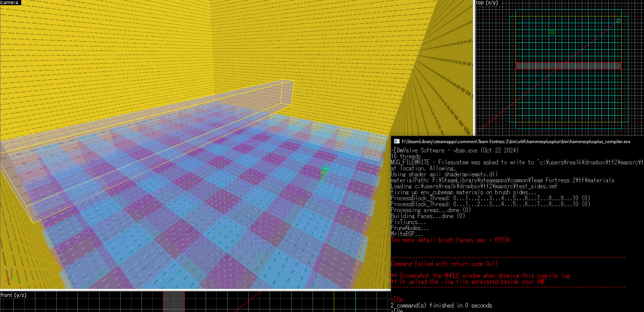Image resolution: width=644 pixels, height=312 pixels.
Task: Click 'Screenshot the WHOLE window' notice line
Action: pos(480,276)
